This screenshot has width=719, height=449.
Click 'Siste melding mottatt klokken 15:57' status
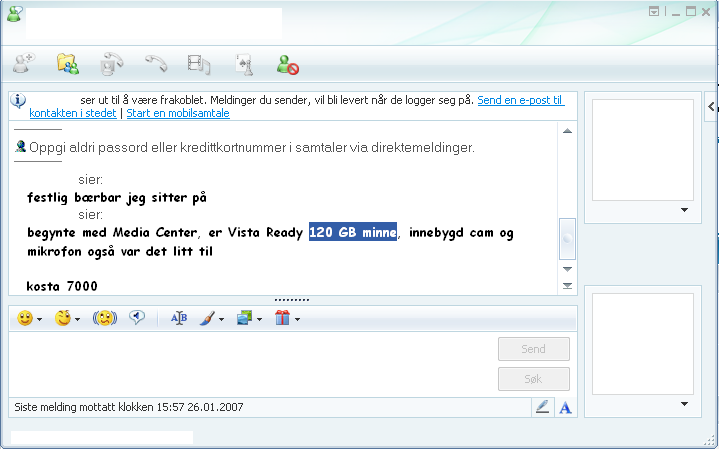click(x=128, y=407)
